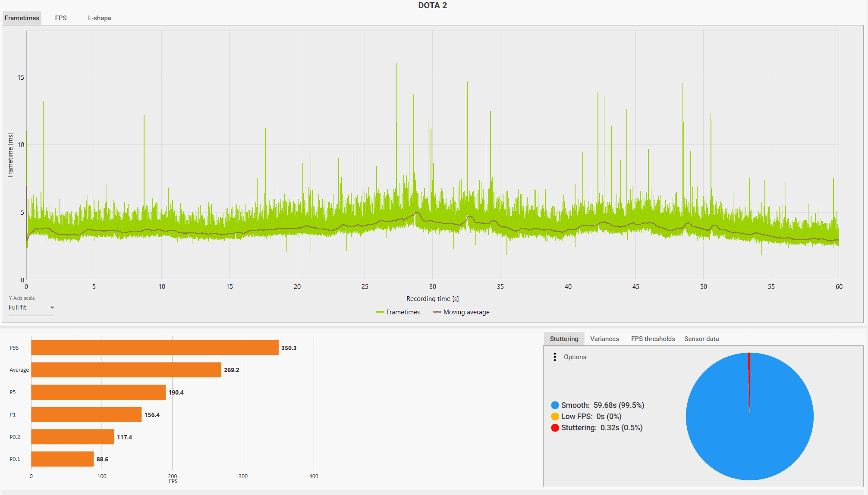868x495 pixels.
Task: Select the Smooth legend blue dot
Action: click(555, 405)
